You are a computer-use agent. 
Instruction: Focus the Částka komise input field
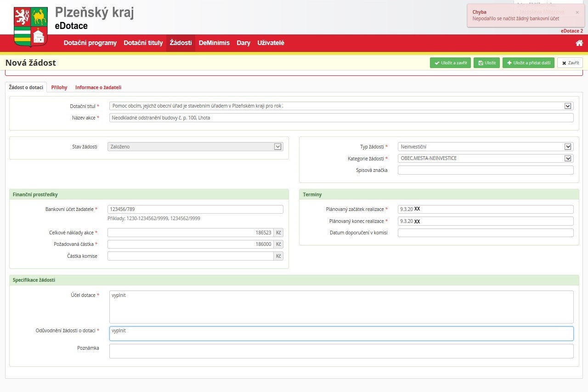coord(191,256)
